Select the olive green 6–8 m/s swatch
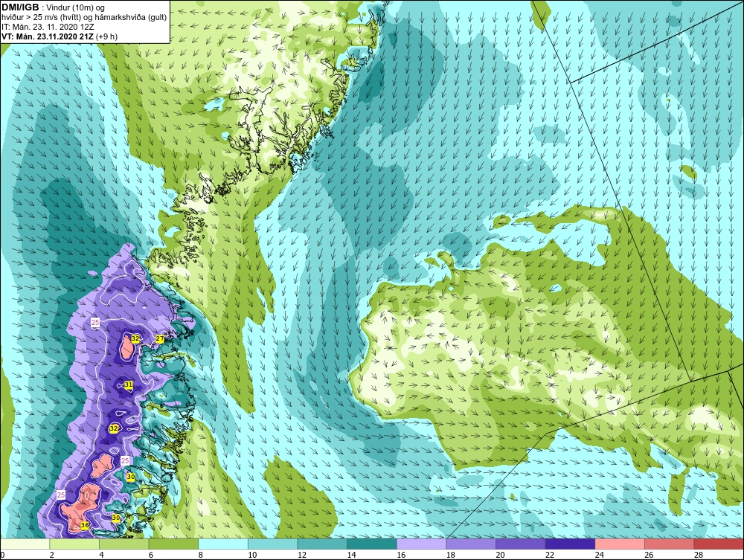Viewport: 744px width, 560px height. [173, 544]
